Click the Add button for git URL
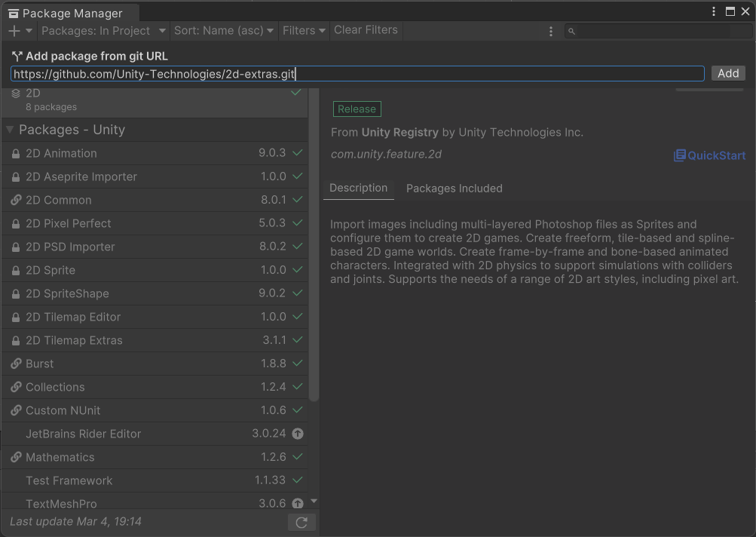 728,73
